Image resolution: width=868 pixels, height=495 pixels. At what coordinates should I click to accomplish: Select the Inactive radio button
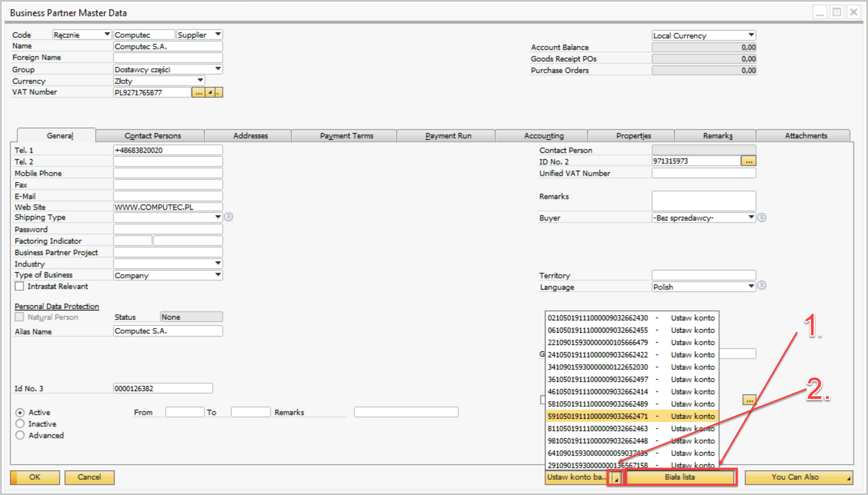(x=20, y=424)
